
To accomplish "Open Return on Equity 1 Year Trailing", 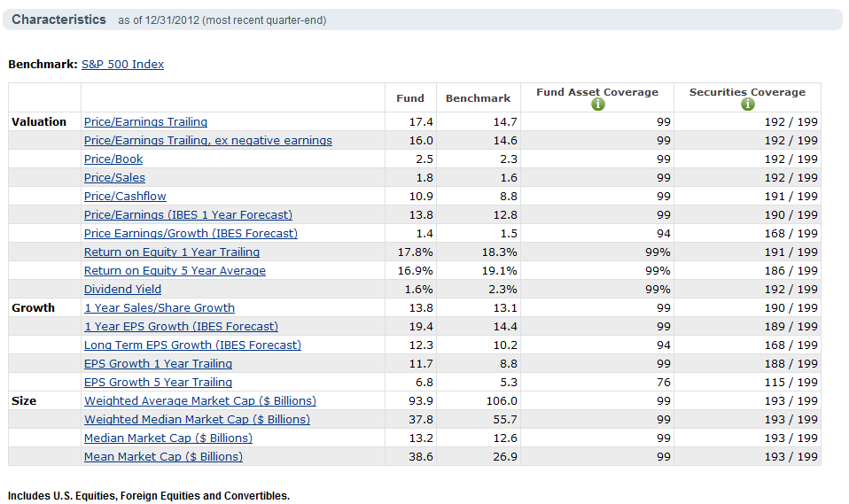I will [172, 252].
